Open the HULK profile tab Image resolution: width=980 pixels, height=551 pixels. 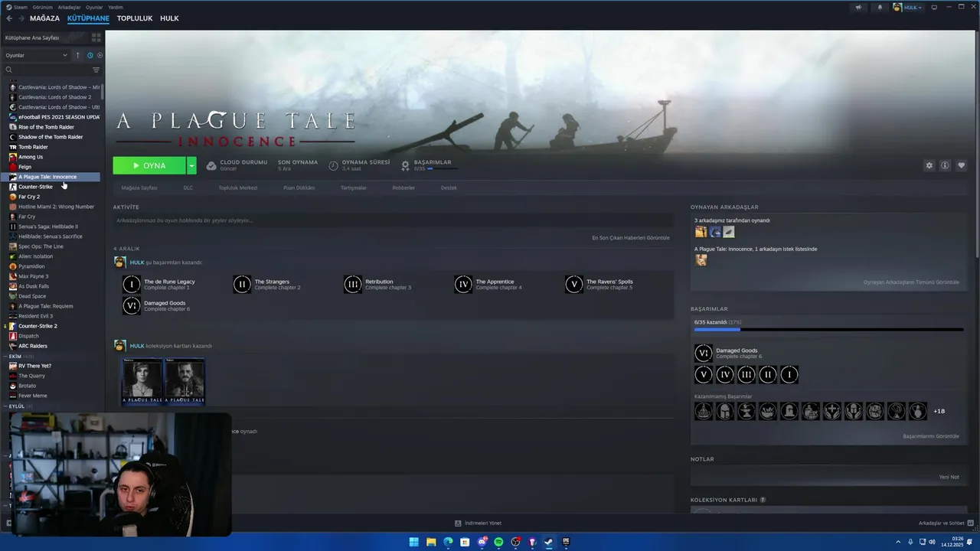click(169, 18)
